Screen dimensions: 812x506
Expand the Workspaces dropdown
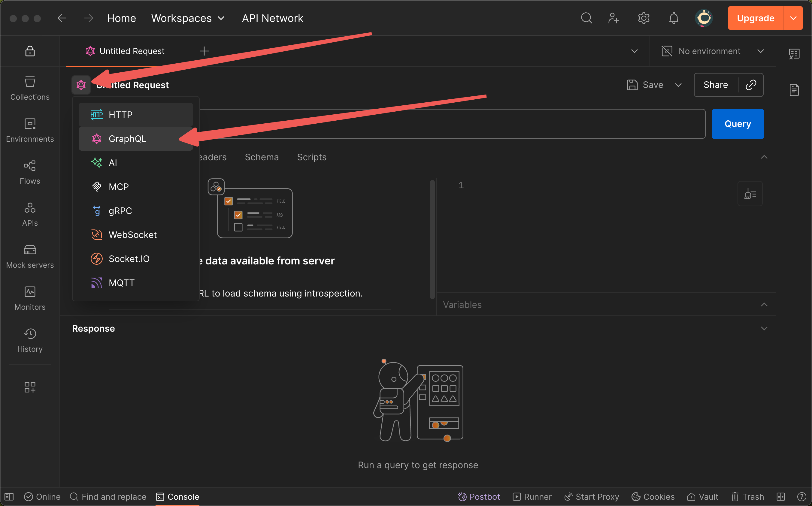pyautogui.click(x=188, y=18)
